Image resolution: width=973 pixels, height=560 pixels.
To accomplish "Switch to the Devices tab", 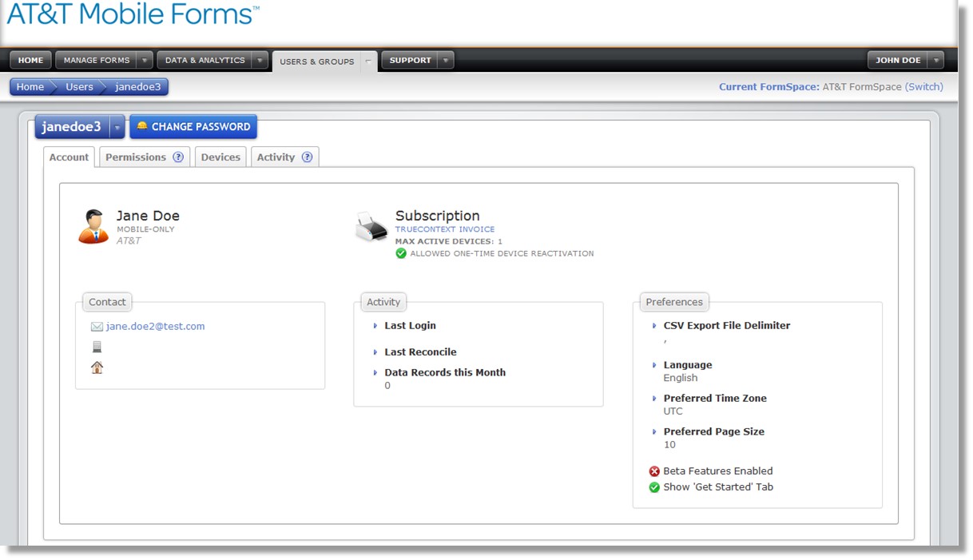I will [x=220, y=157].
